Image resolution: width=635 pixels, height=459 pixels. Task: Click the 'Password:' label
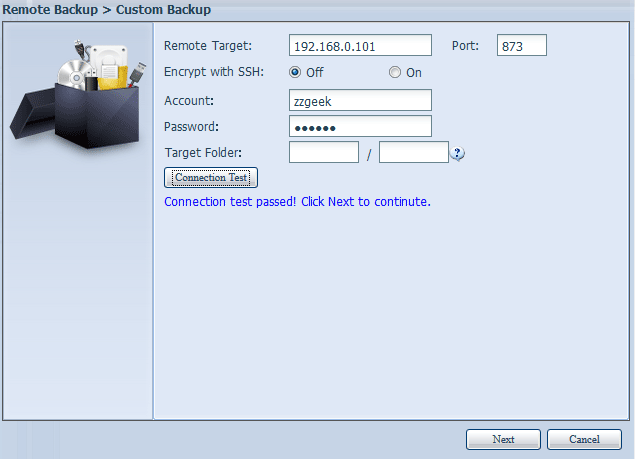click(191, 127)
